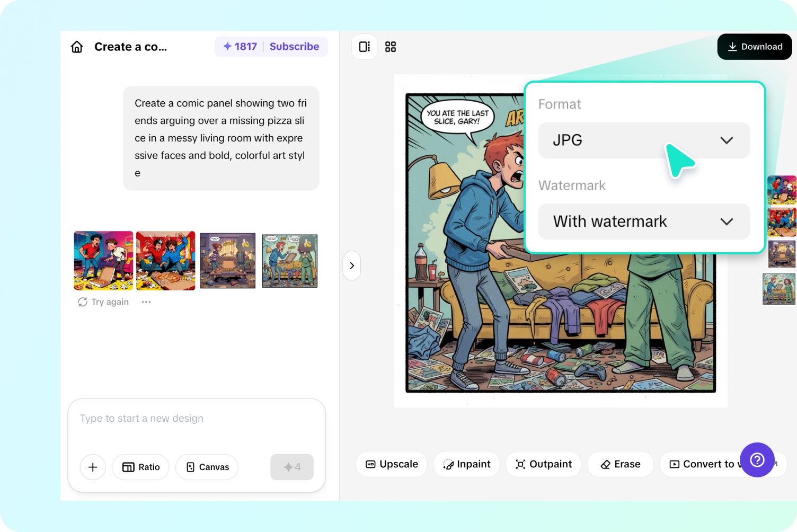This screenshot has height=532, width=797.
Task: Click the Download button
Action: click(755, 47)
